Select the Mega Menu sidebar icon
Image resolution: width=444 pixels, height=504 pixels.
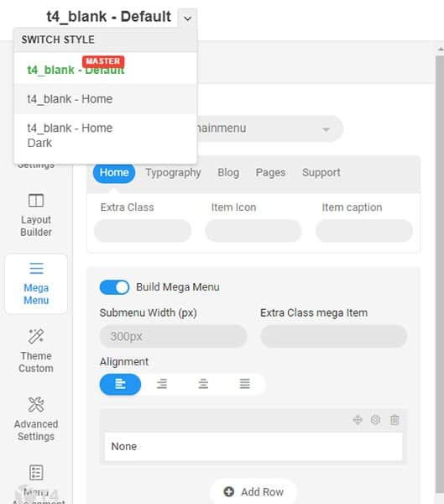36,268
